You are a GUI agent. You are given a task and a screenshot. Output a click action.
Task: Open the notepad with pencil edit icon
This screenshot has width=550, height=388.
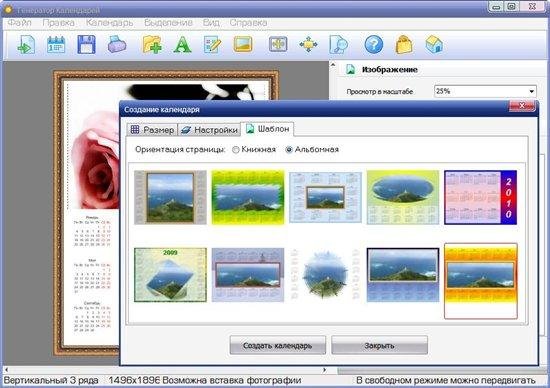tap(213, 45)
